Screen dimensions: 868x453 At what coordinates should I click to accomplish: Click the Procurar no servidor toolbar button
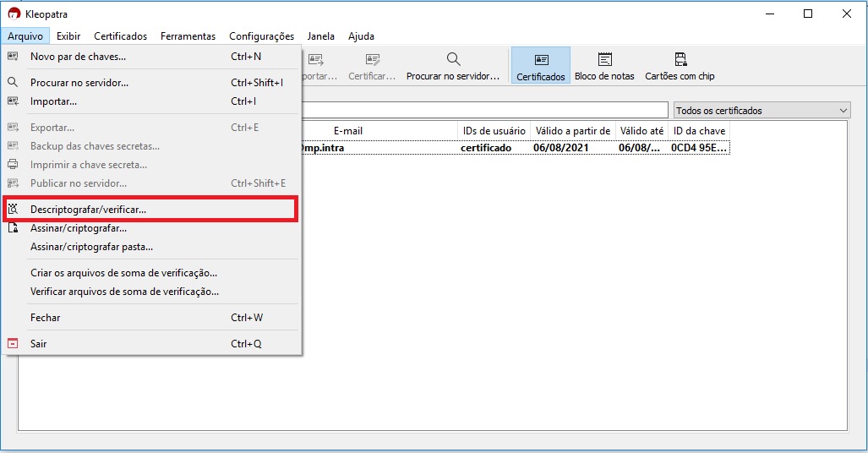(453, 66)
